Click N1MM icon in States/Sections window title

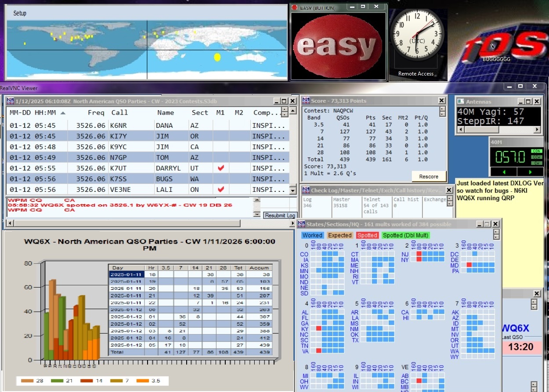(x=302, y=224)
